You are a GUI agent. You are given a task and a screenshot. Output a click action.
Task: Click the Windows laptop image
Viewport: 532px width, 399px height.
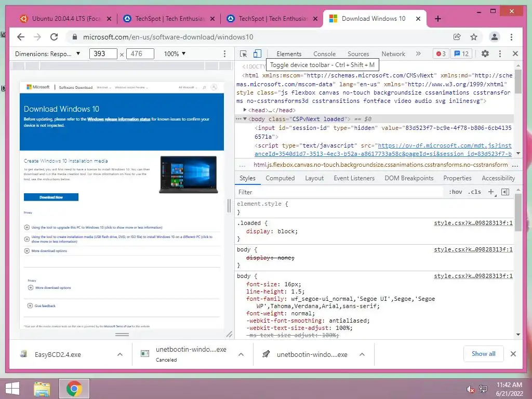(x=189, y=175)
